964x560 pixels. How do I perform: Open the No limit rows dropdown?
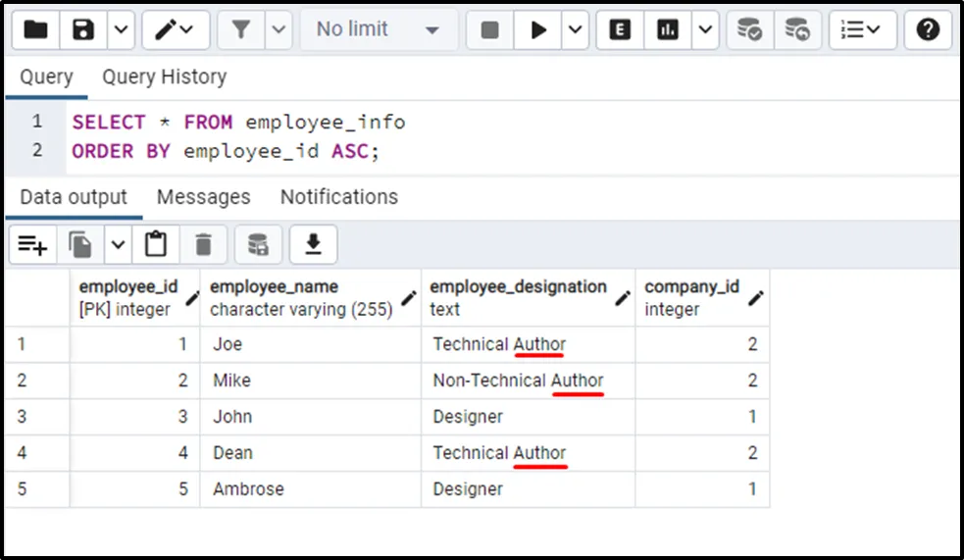(377, 30)
